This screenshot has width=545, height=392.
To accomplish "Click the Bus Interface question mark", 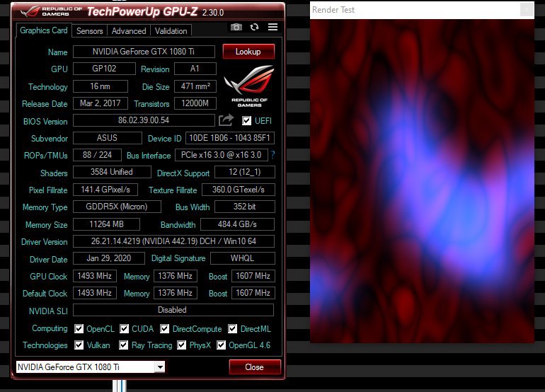I will tap(272, 155).
